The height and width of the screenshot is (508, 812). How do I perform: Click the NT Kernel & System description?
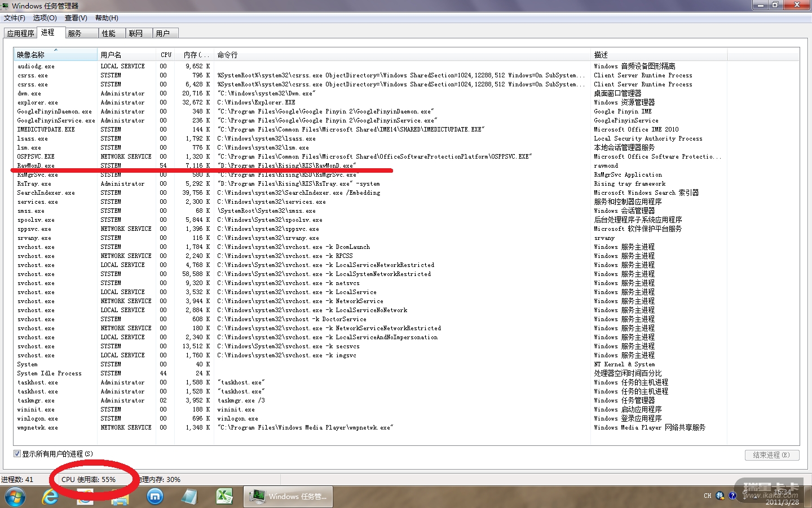[624, 364]
